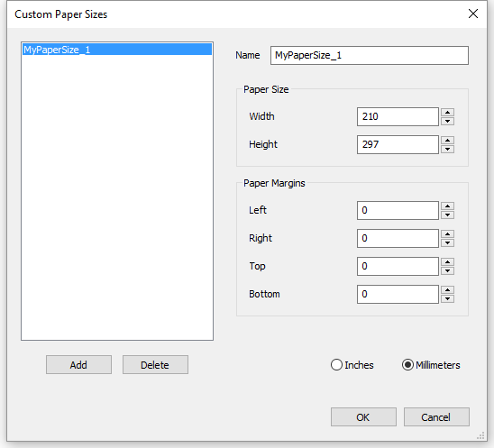Increase the Height value with up arrow
This screenshot has height=448, width=494.
point(447,141)
